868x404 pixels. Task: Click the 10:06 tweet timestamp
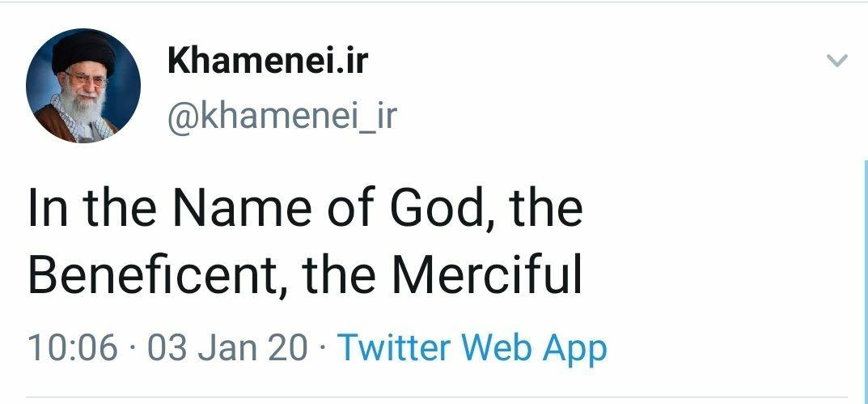73,347
